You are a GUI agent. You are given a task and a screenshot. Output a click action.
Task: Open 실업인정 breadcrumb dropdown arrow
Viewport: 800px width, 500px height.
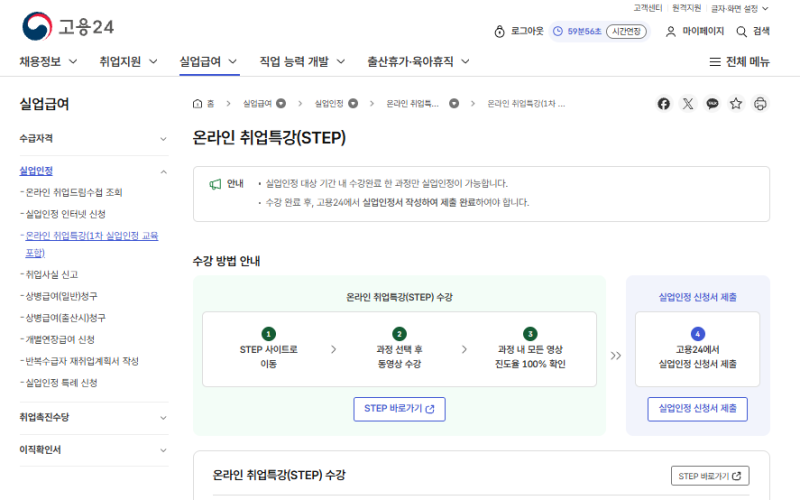353,104
